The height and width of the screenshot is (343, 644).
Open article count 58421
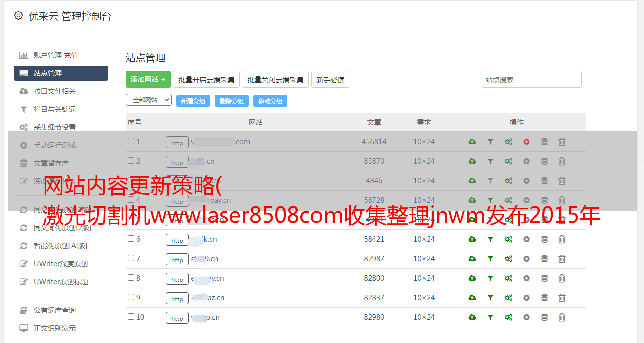click(x=374, y=239)
